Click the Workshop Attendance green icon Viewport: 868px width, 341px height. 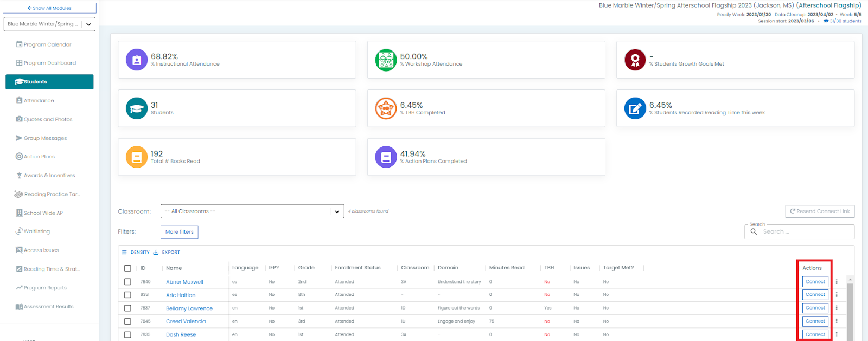click(x=386, y=60)
